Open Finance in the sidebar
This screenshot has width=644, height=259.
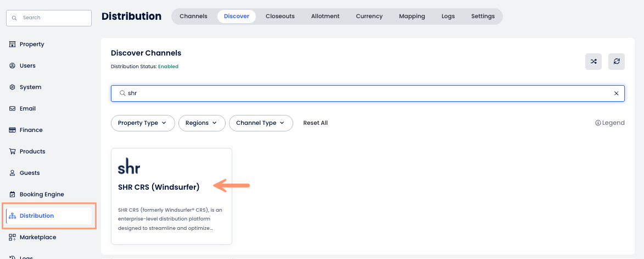click(31, 130)
